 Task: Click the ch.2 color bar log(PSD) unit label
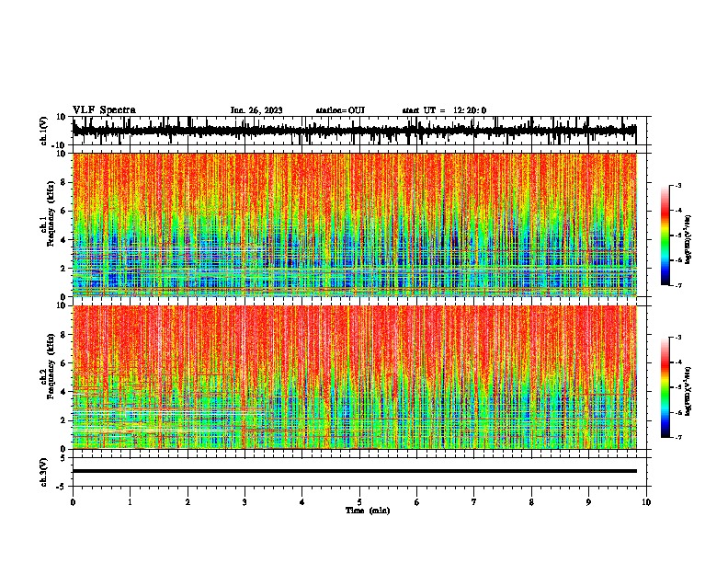[x=688, y=391]
